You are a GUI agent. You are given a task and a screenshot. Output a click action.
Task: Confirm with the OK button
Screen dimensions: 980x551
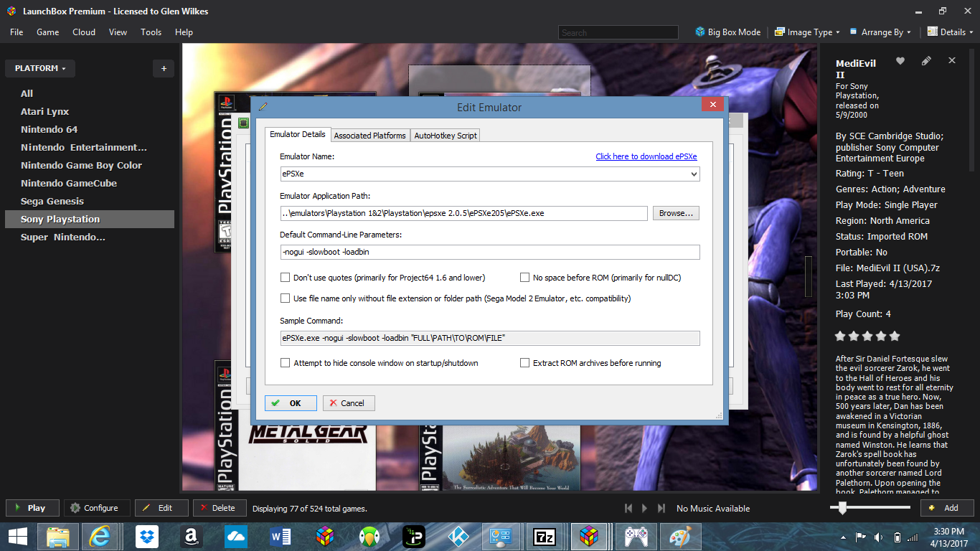291,403
